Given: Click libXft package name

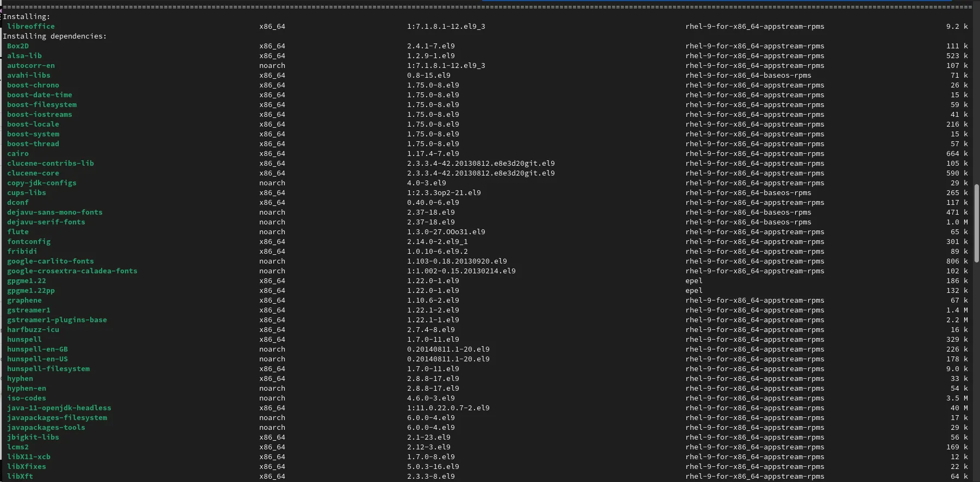Looking at the screenshot, I should pos(20,476).
